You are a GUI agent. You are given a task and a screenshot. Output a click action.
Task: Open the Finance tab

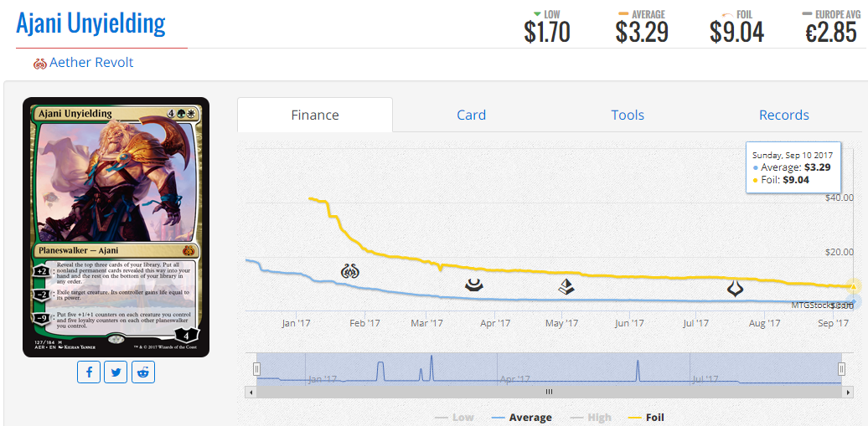(315, 115)
